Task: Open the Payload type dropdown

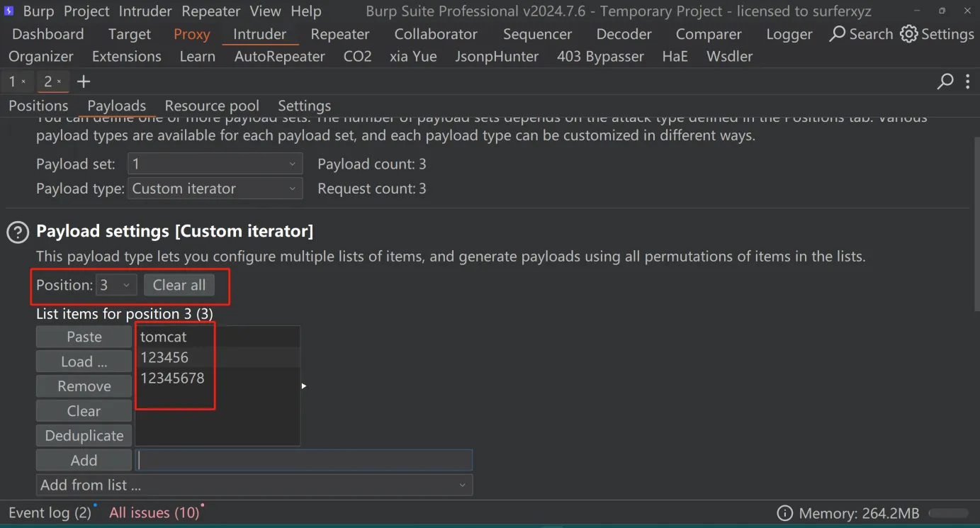Action: coord(215,189)
